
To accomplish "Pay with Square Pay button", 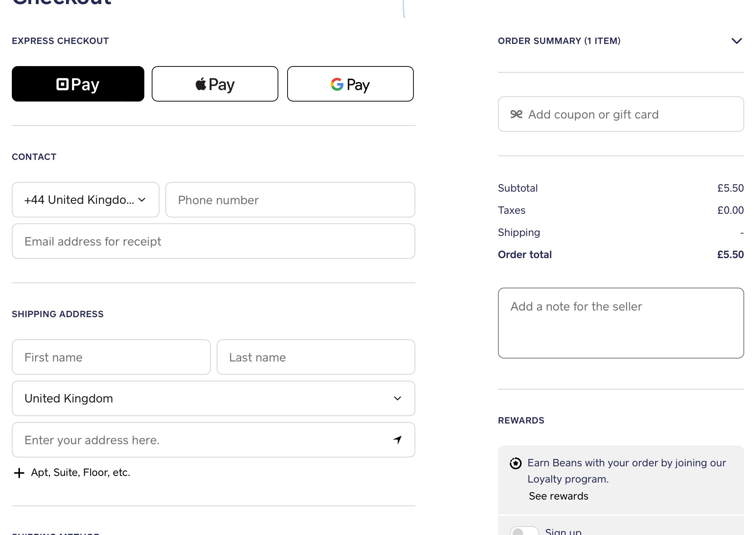I will 78,84.
